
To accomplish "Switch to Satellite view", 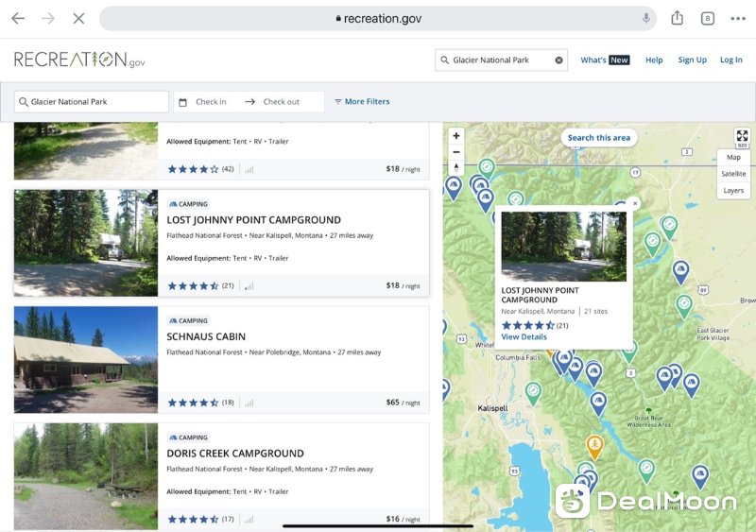I will pyautogui.click(x=733, y=174).
